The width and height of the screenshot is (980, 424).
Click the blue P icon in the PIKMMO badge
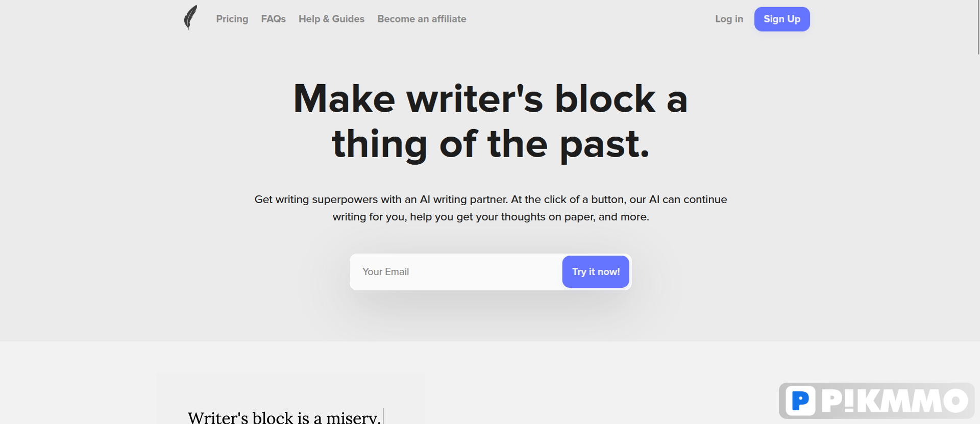click(800, 401)
